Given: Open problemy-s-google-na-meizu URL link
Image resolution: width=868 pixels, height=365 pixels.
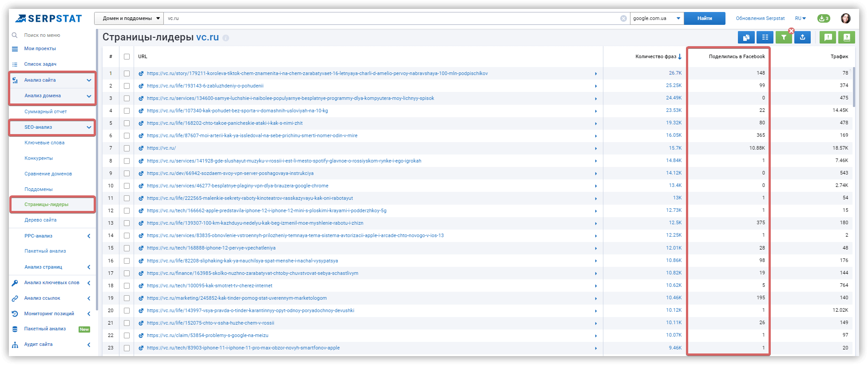Looking at the screenshot, I should tap(208, 335).
